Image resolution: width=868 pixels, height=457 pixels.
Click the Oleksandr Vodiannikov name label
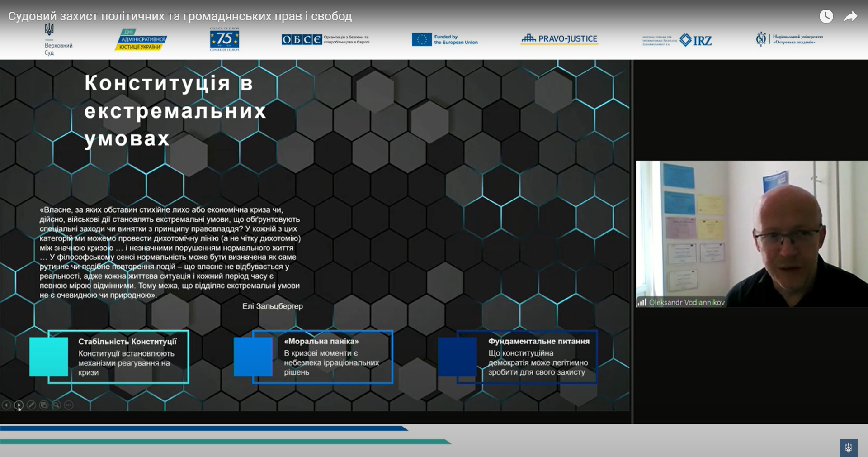[686, 302]
